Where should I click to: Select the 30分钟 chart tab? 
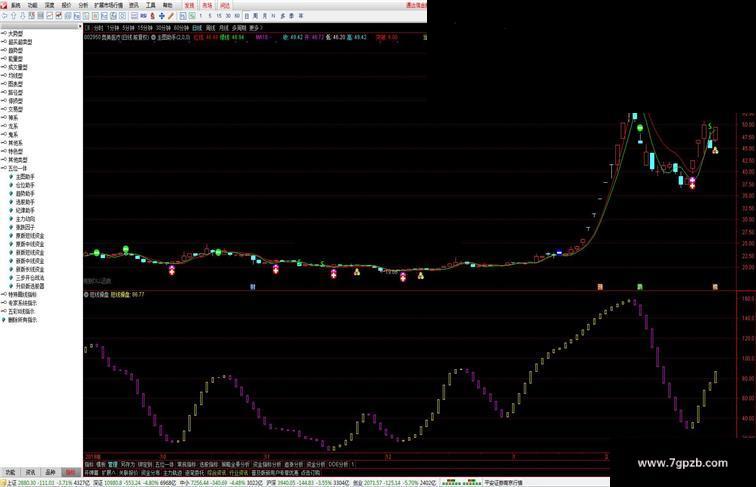tap(163, 28)
